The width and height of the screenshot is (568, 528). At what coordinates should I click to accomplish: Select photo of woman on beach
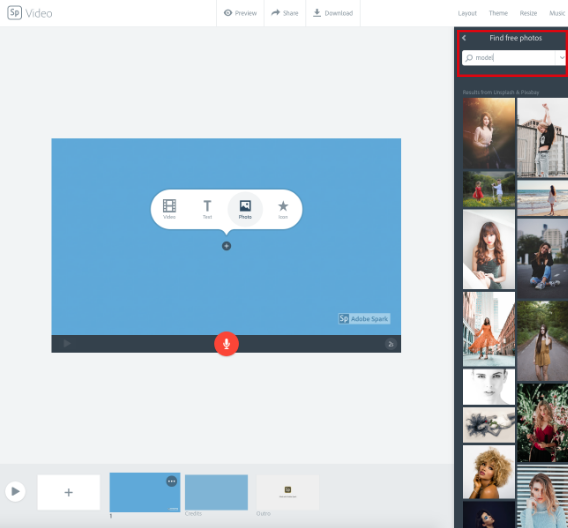pyautogui.click(x=542, y=198)
